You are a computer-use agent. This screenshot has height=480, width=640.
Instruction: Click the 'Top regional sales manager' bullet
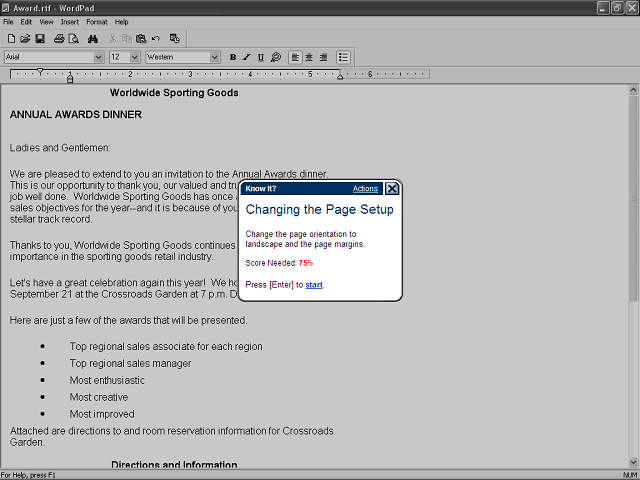pos(130,363)
